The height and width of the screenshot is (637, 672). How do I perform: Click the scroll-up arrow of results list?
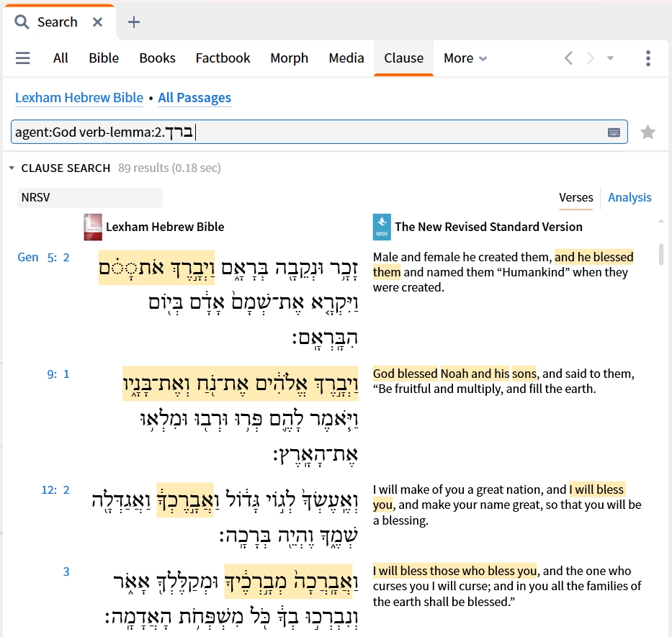pos(661,221)
